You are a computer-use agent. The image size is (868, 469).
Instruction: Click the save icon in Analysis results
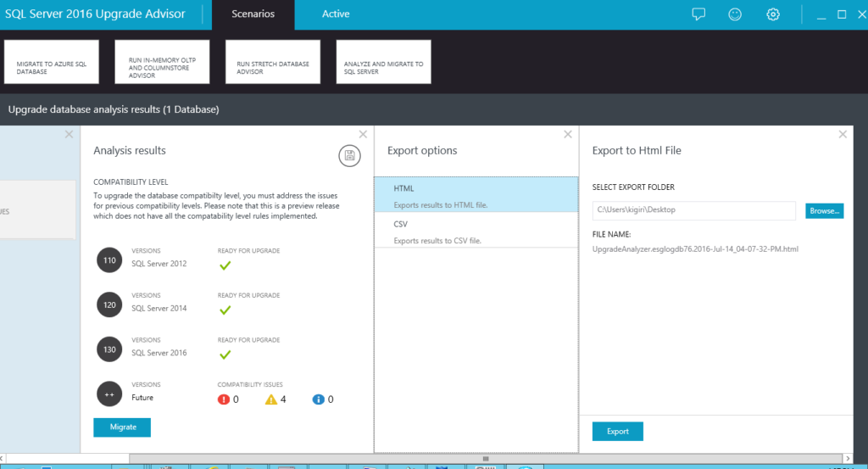click(x=349, y=155)
